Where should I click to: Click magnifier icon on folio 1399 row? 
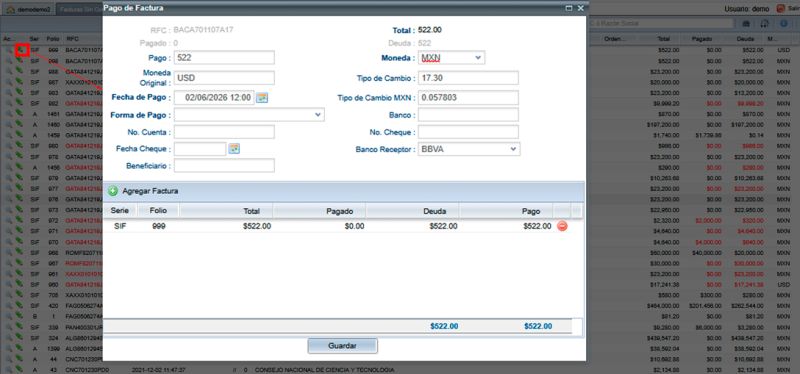tap(9, 348)
